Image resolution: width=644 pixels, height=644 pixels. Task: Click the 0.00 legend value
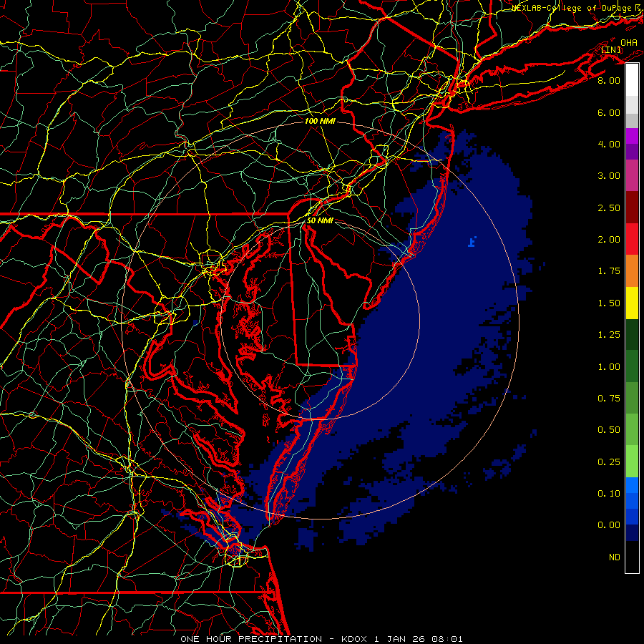tap(609, 525)
